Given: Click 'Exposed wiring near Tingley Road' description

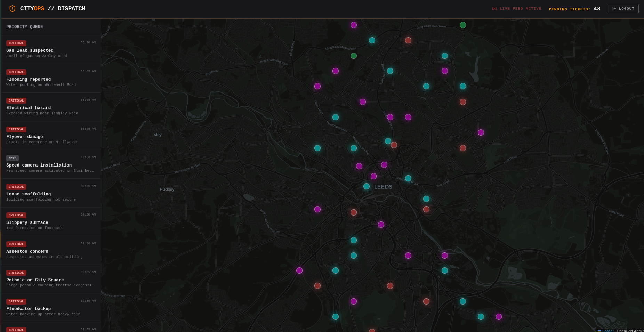Looking at the screenshot, I should click(x=42, y=113).
